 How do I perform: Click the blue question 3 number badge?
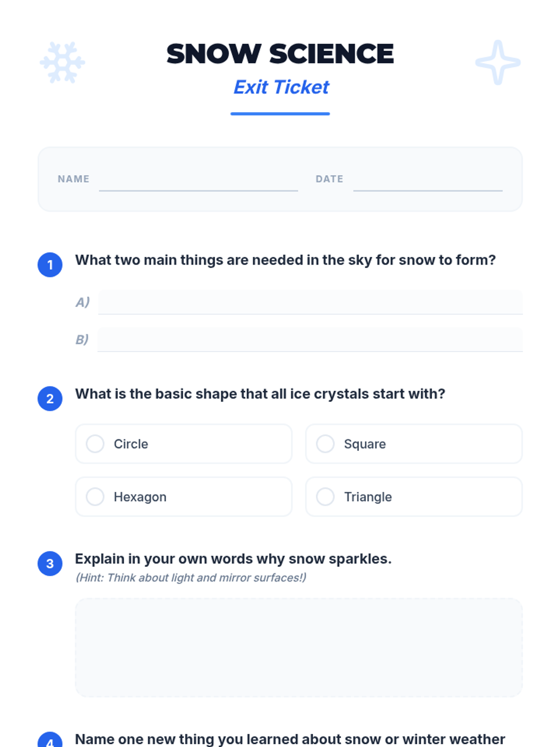(50, 564)
